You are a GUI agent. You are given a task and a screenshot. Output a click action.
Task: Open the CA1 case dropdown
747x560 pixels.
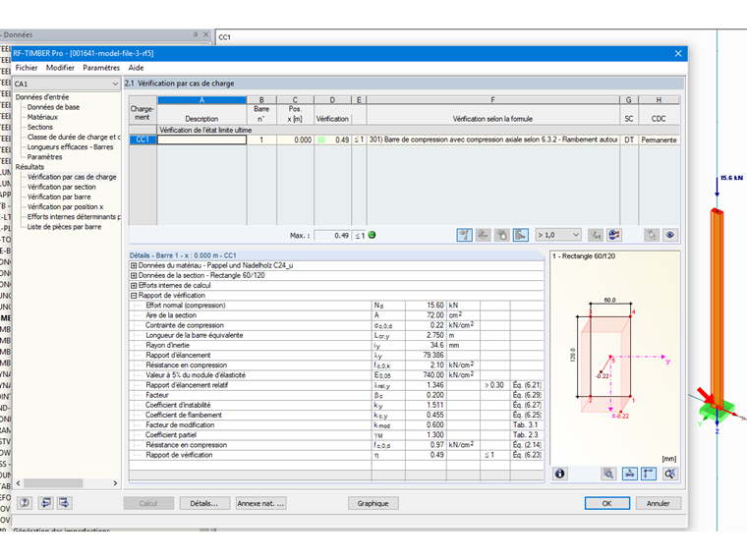[x=115, y=84]
